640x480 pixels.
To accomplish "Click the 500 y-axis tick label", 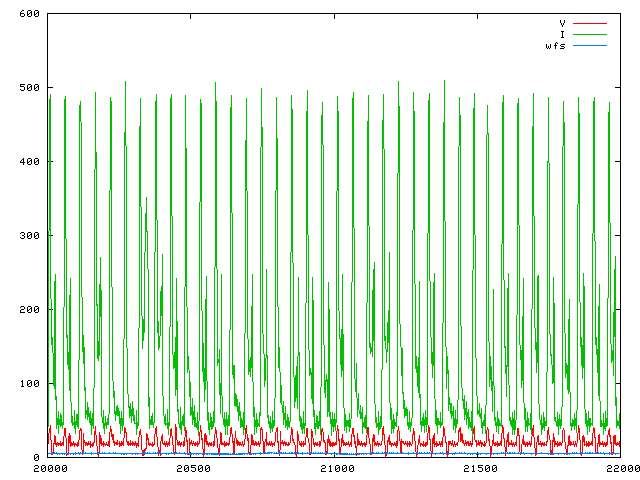I will 29,88.
